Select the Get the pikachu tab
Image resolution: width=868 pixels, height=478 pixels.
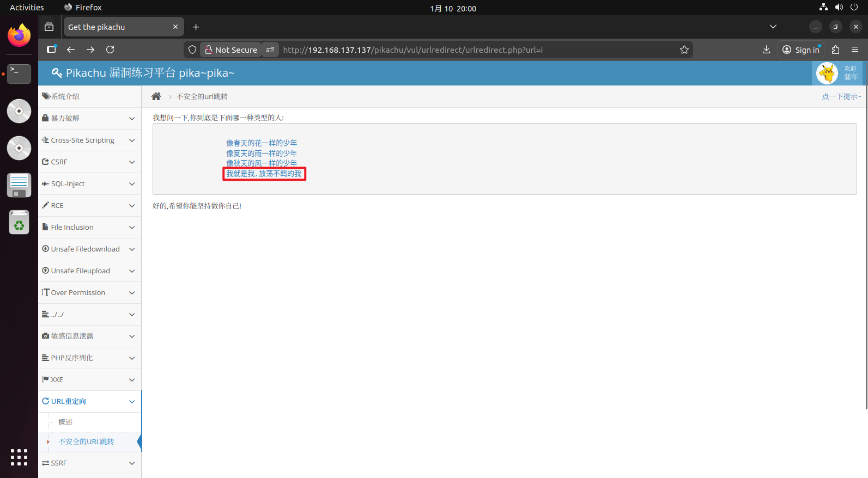(124, 27)
